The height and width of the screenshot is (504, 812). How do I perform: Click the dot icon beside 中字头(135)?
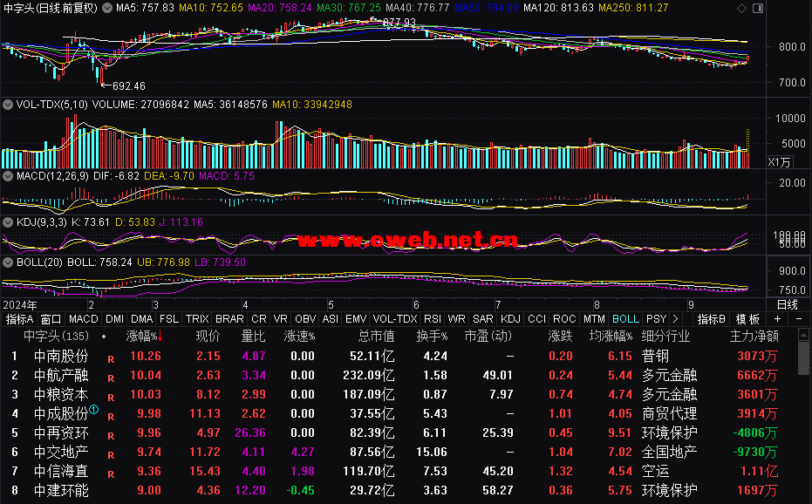(104, 337)
